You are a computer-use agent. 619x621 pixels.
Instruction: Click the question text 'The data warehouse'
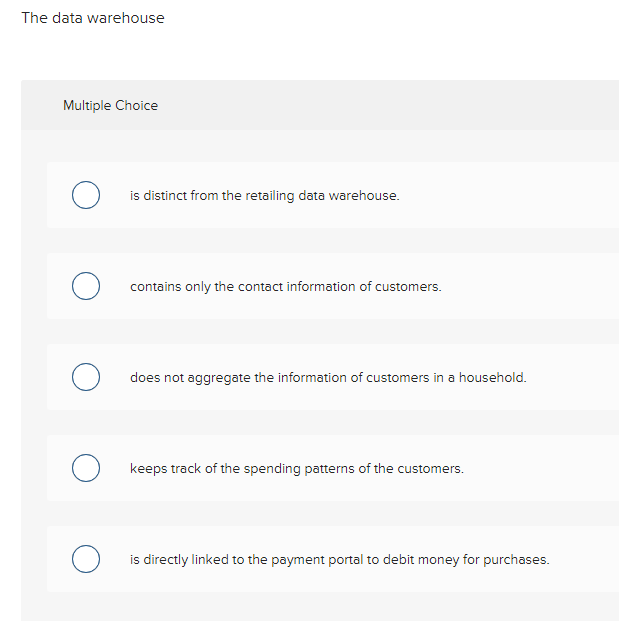[x=93, y=18]
